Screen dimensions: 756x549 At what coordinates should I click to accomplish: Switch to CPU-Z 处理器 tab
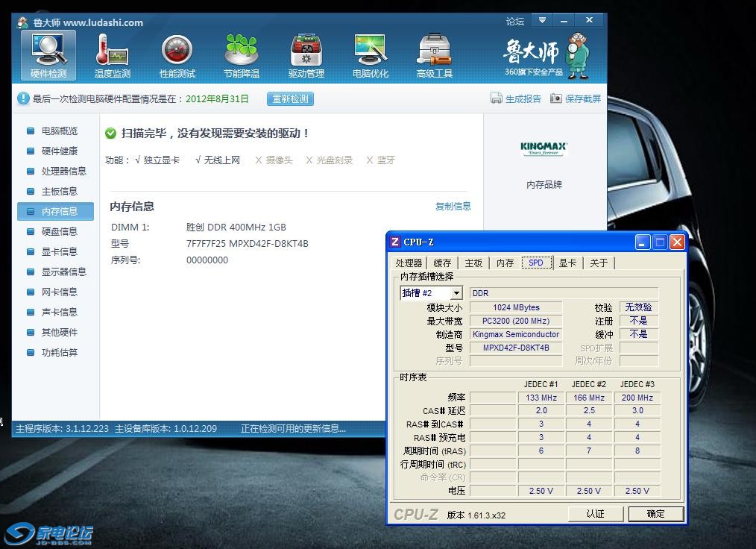point(409,263)
